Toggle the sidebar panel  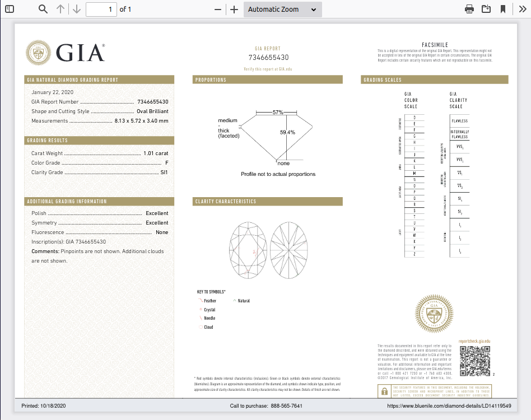[x=10, y=9]
